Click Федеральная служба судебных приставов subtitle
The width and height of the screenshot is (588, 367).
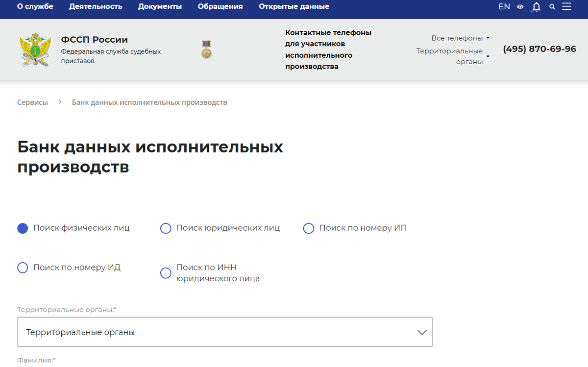(x=111, y=56)
